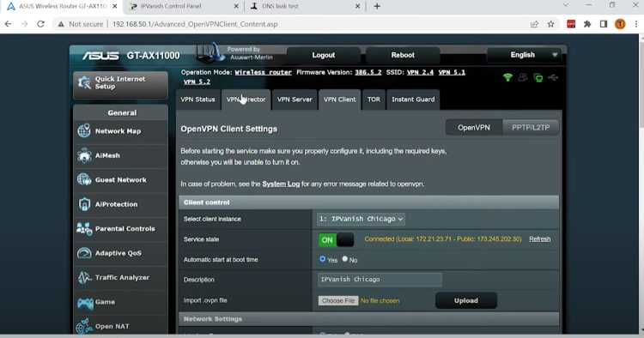Click the Wireless router operation mode link
644x338 pixels.
point(264,72)
